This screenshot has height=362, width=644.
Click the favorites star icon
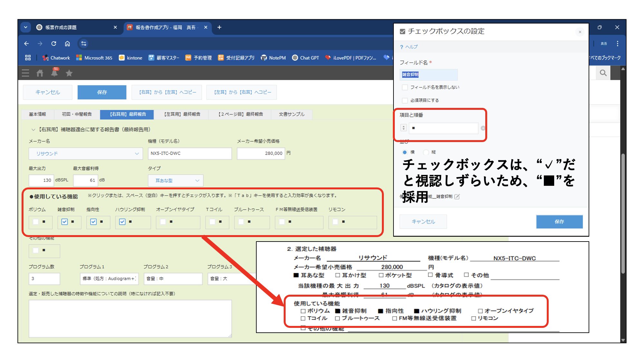coord(69,73)
